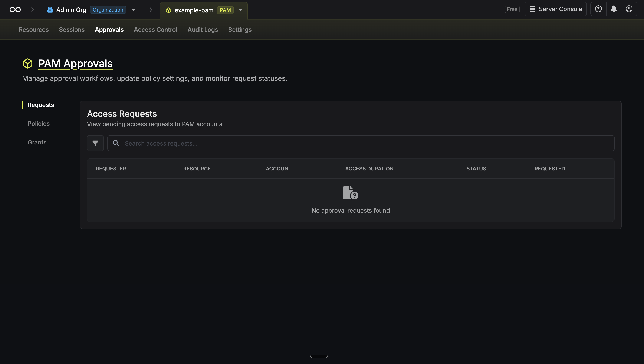
Task: Click the example-pam cube icon
Action: [168, 10]
